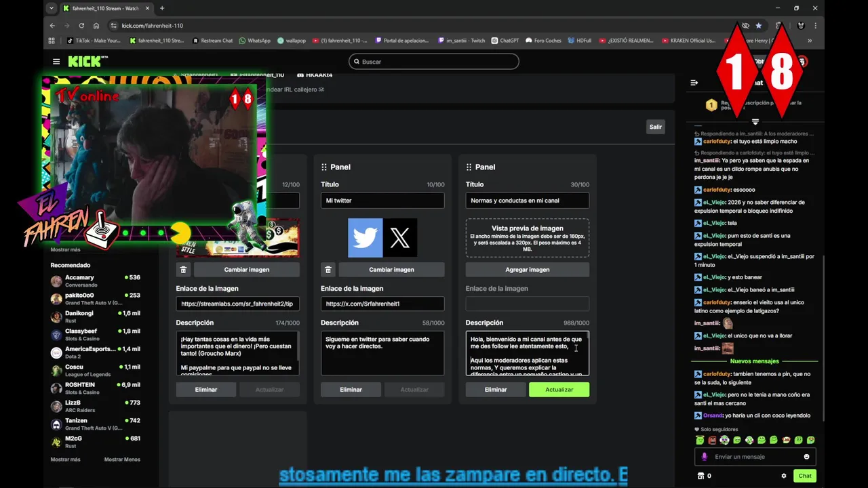Click Cambiar imagen in the first panel
The height and width of the screenshot is (488, 868).
point(247,270)
